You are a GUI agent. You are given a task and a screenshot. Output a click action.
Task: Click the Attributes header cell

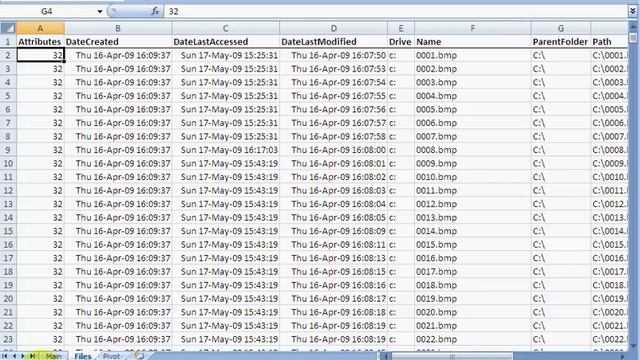[40, 42]
